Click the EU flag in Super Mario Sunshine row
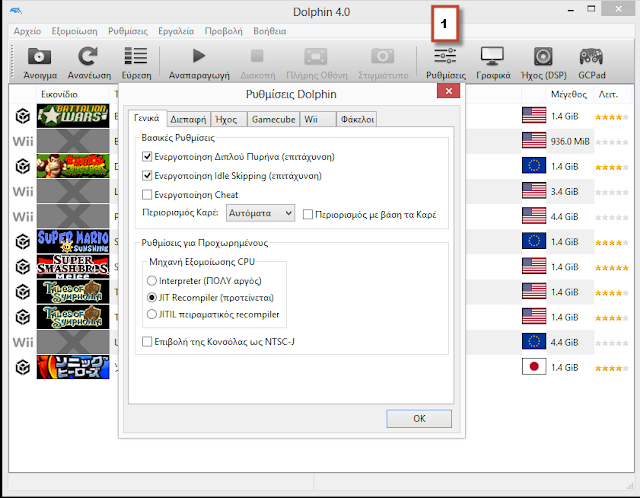The image size is (640, 498). 534,241
